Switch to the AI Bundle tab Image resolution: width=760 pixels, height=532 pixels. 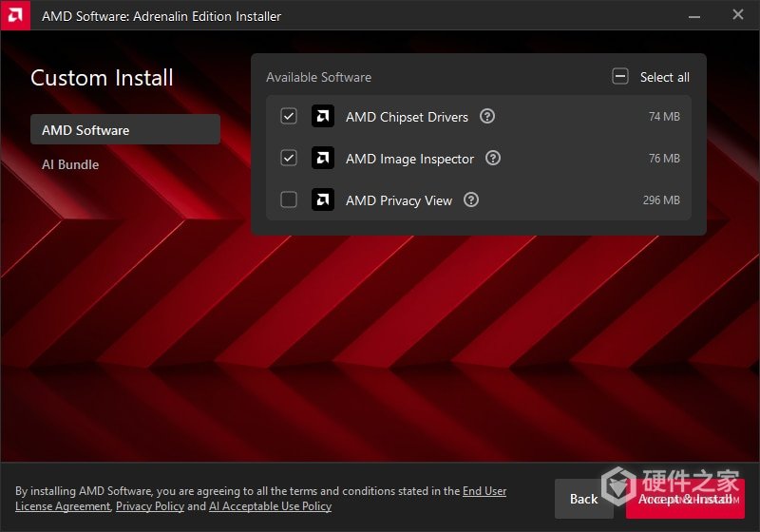(x=70, y=164)
